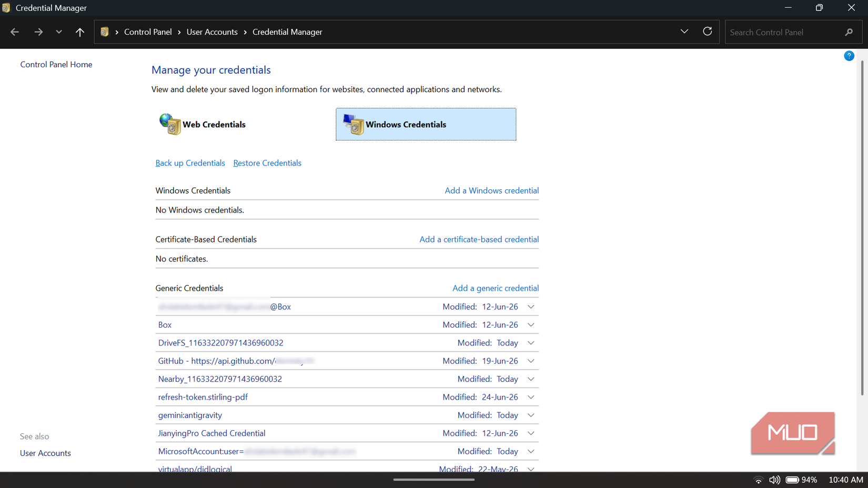Click Restore Credentials link
Image resolution: width=868 pixels, height=488 pixels.
pos(267,163)
